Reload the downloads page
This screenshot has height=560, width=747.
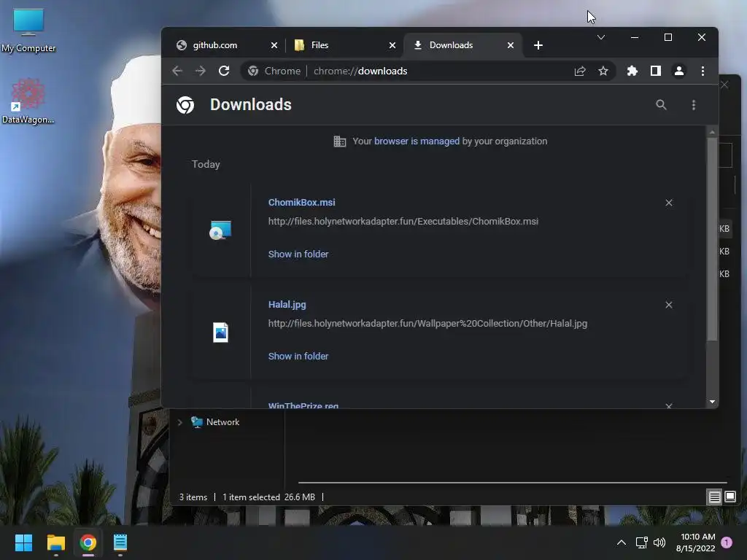(x=224, y=71)
